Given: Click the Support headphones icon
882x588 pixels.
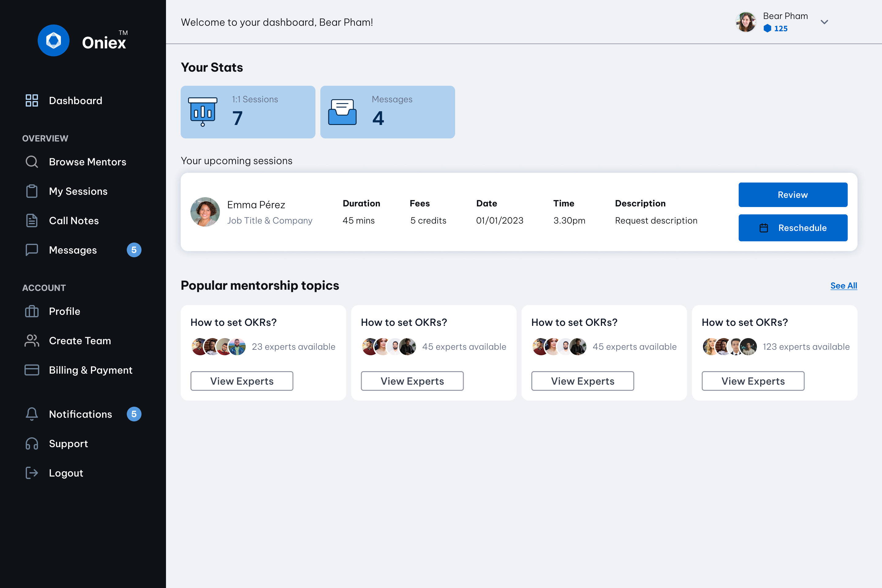Looking at the screenshot, I should pyautogui.click(x=32, y=444).
